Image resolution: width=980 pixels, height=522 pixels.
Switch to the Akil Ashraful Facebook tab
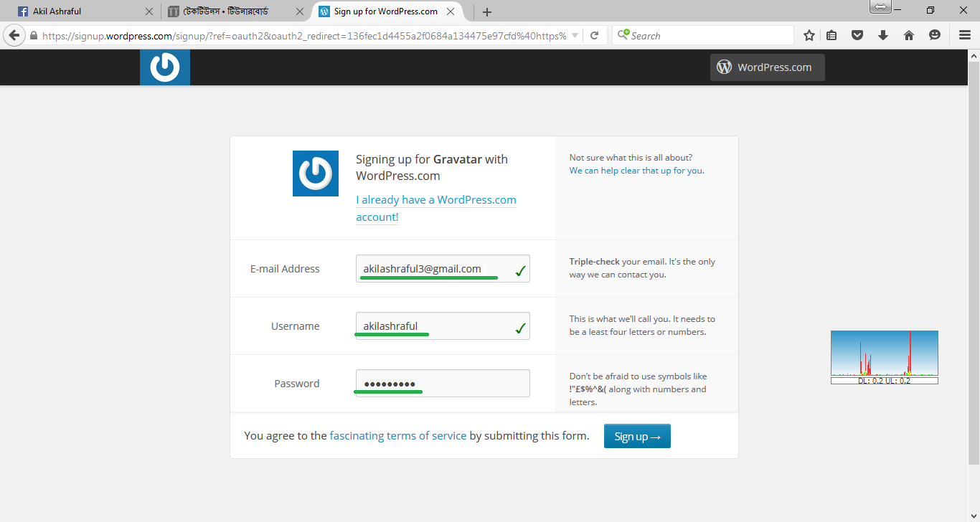tap(86, 11)
